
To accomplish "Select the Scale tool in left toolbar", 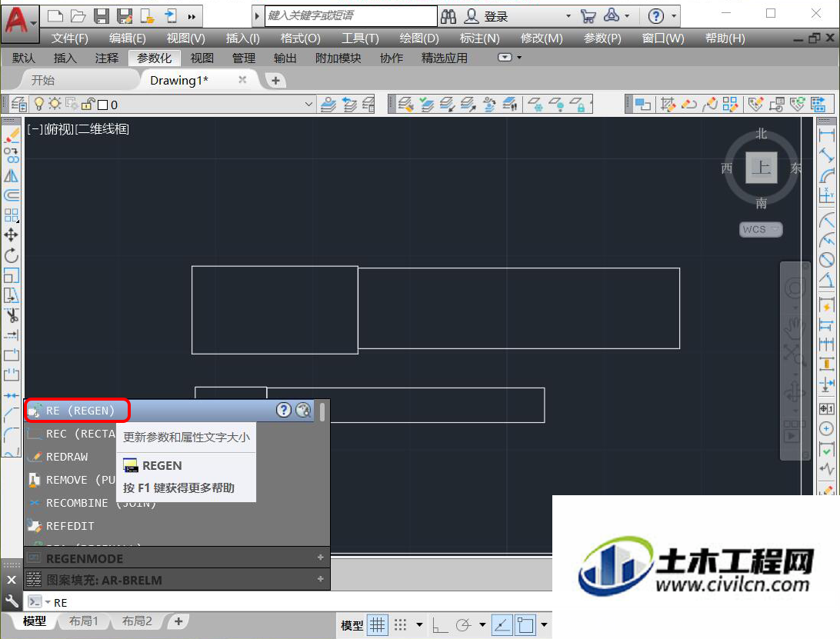I will tap(12, 275).
